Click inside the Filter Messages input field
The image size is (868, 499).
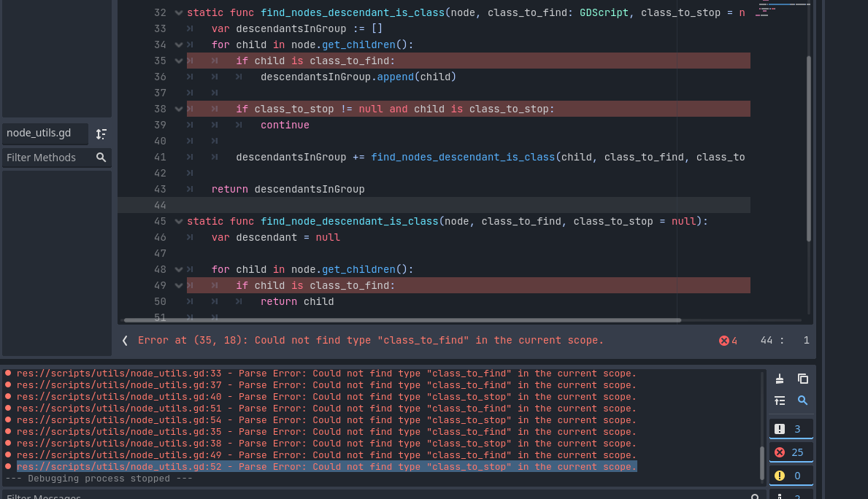click(x=292, y=495)
